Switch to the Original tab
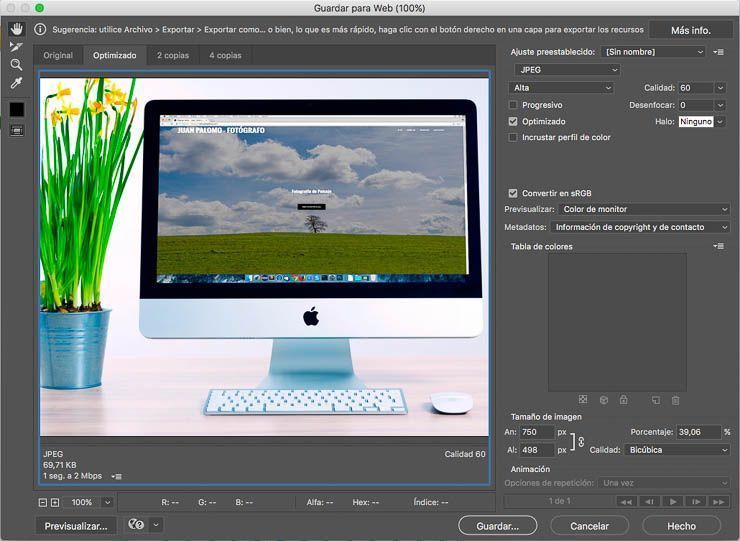This screenshot has width=740, height=541. point(57,55)
